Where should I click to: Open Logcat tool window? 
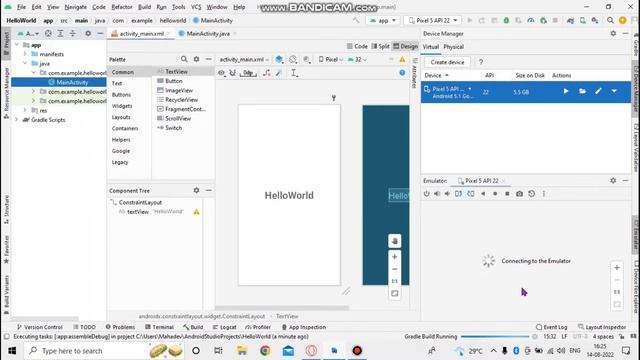click(224, 327)
